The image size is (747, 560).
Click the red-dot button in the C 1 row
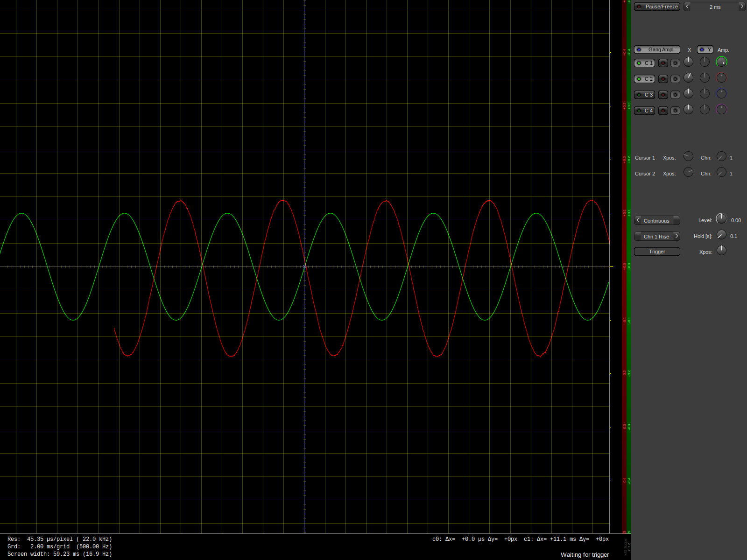663,63
